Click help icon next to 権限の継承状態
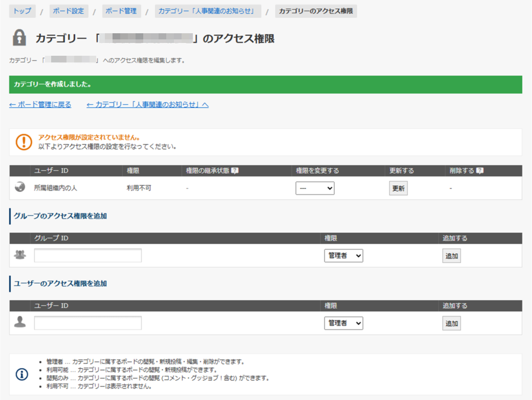 click(x=235, y=171)
